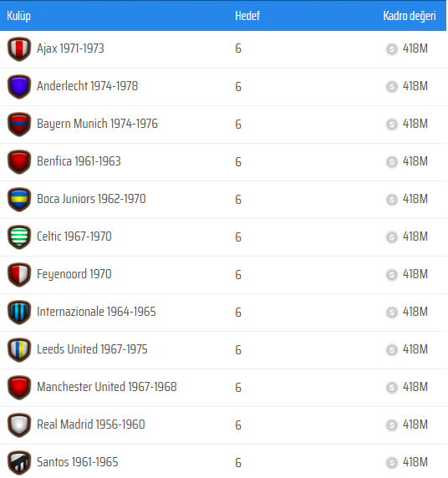Click Hedef value 6 in Santos row
The width and height of the screenshot is (448, 478).
pos(238,463)
